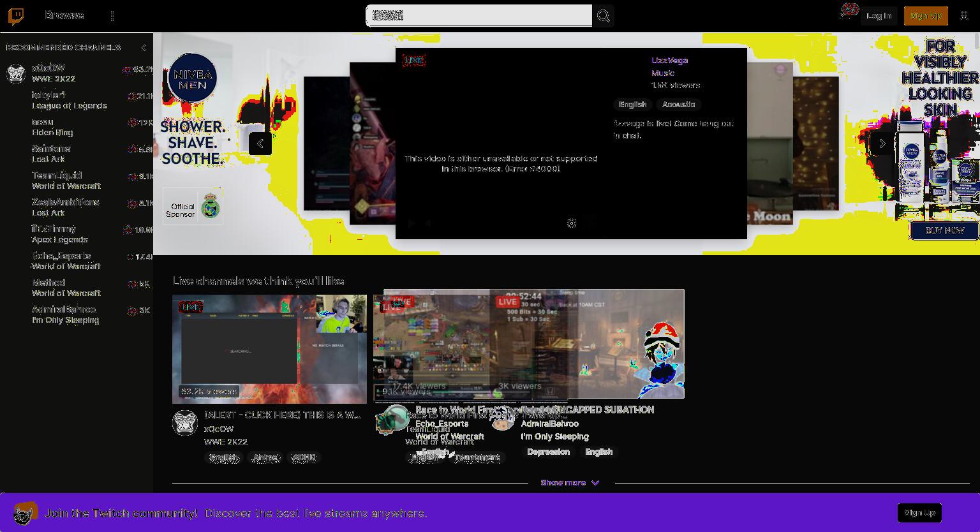Open Method channel in sidebar
980x532 pixels.
(77, 288)
